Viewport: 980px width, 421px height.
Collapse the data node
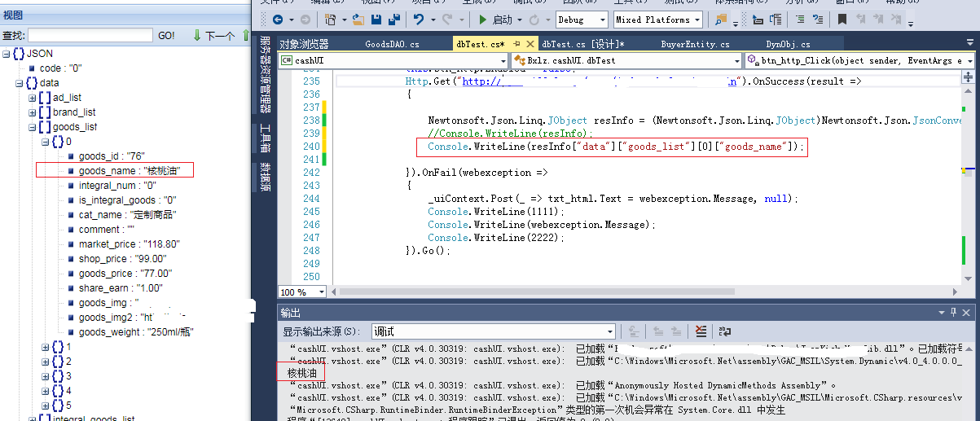(20, 83)
